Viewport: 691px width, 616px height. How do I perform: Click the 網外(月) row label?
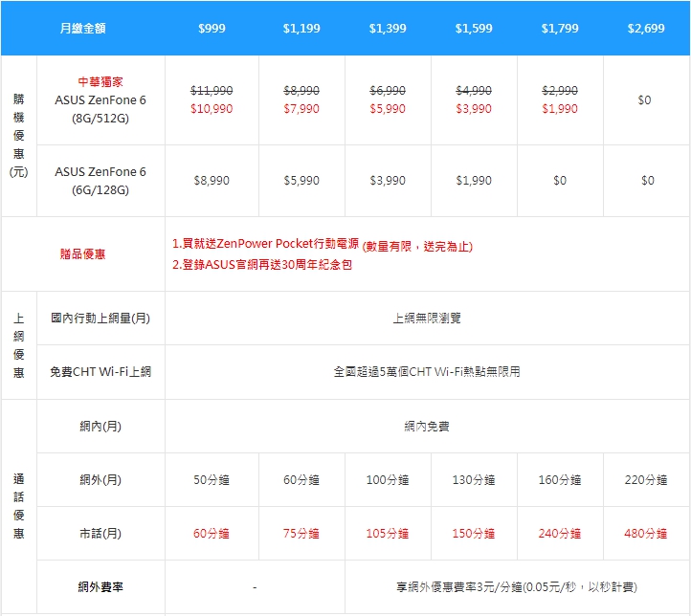point(100,480)
